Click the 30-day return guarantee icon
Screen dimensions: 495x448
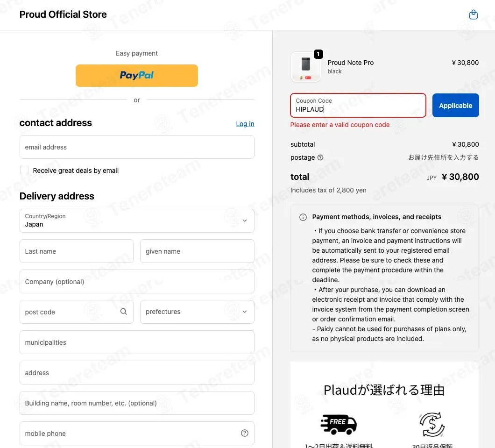[432, 424]
